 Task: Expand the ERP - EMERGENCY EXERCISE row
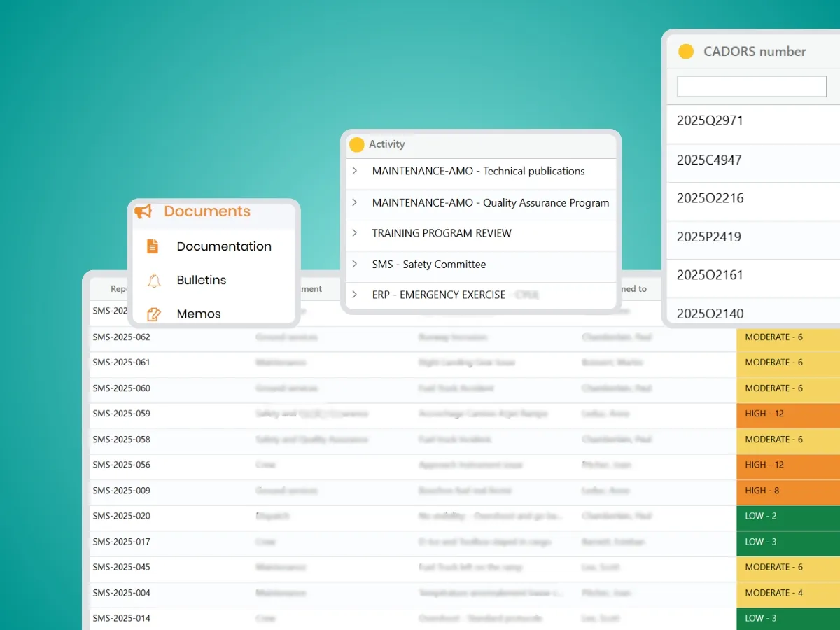coord(355,295)
